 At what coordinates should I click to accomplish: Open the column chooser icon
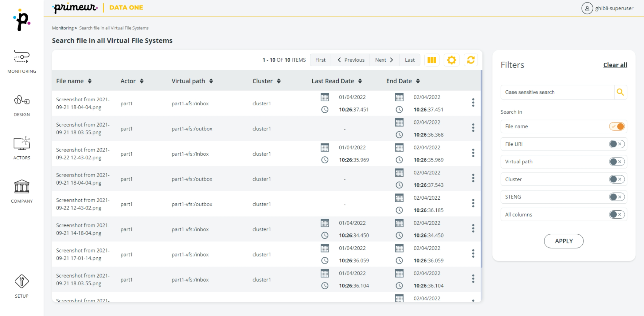432,60
